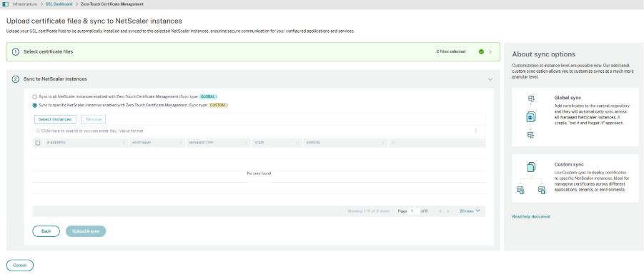Screen dimensions: 644x277
Task: Select Sync to all NetScaler instances radio
Action: coord(34,97)
